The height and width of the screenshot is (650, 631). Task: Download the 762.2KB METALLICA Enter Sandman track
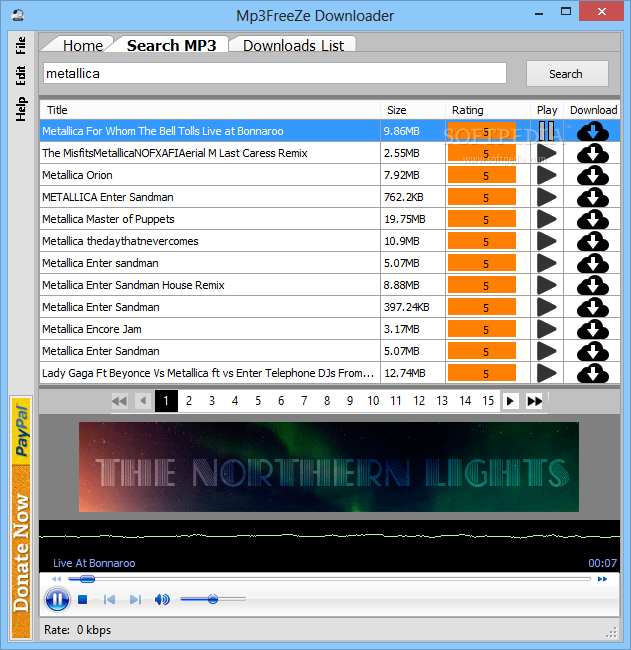point(593,197)
